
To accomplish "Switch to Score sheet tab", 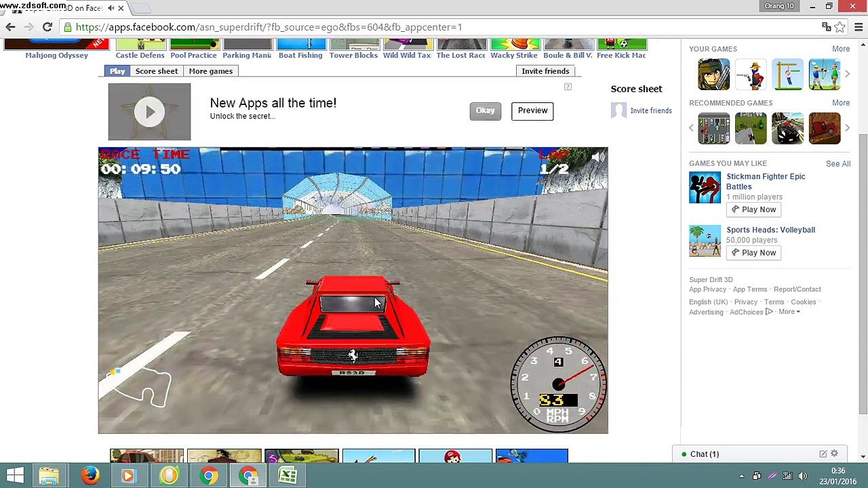I will 157,71.
